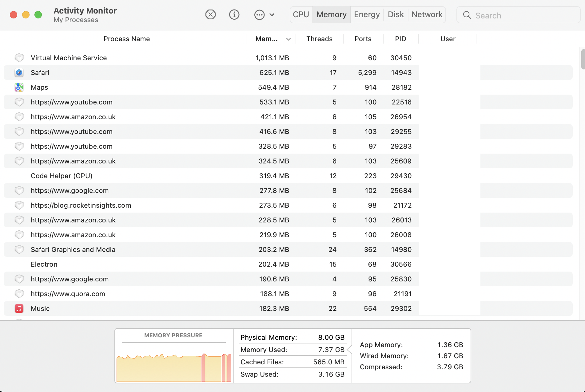Open process info with the inspect icon
Viewport: 585px width, 392px height.
pyautogui.click(x=234, y=14)
